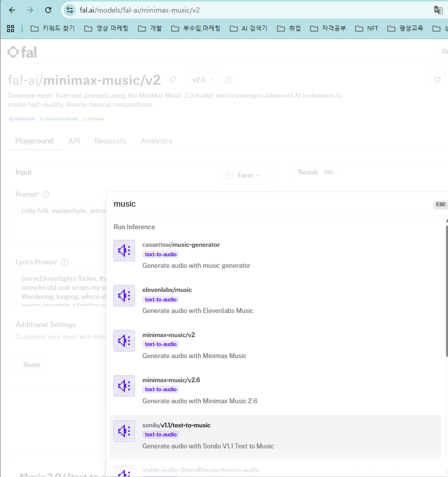This screenshot has height=477, width=448.
Task: Open the apps grid in bookmarks bar
Action: 11,29
